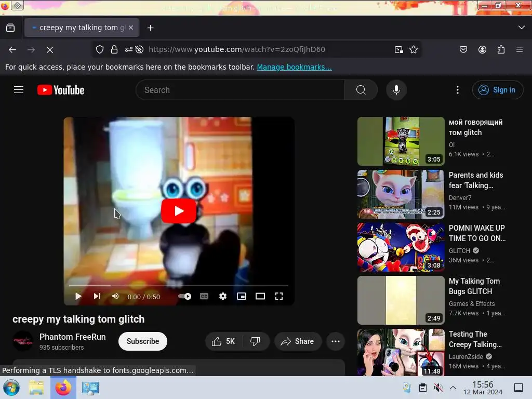The image size is (532, 399).
Task: Open player settings gear
Action: click(223, 296)
